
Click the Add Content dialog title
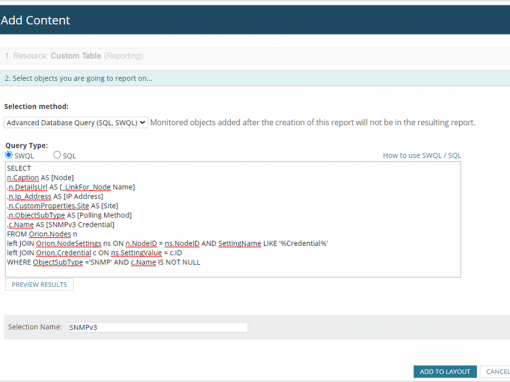click(35, 20)
